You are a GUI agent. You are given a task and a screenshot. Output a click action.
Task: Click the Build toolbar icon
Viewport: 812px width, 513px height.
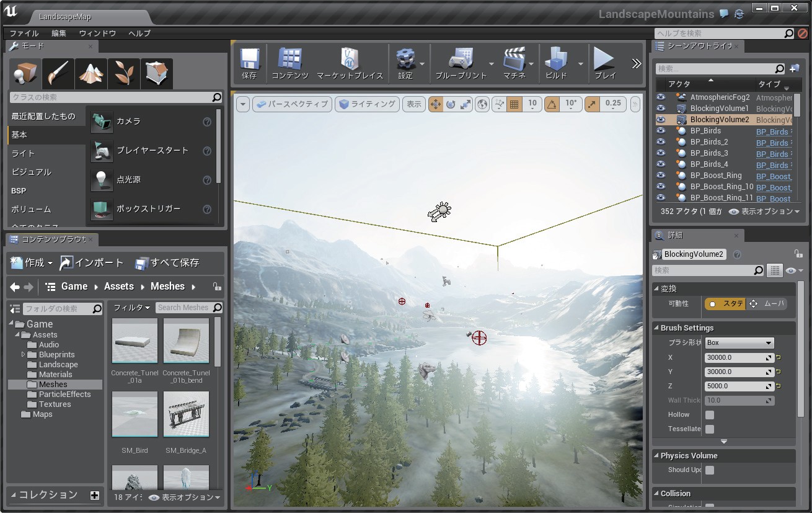556,64
